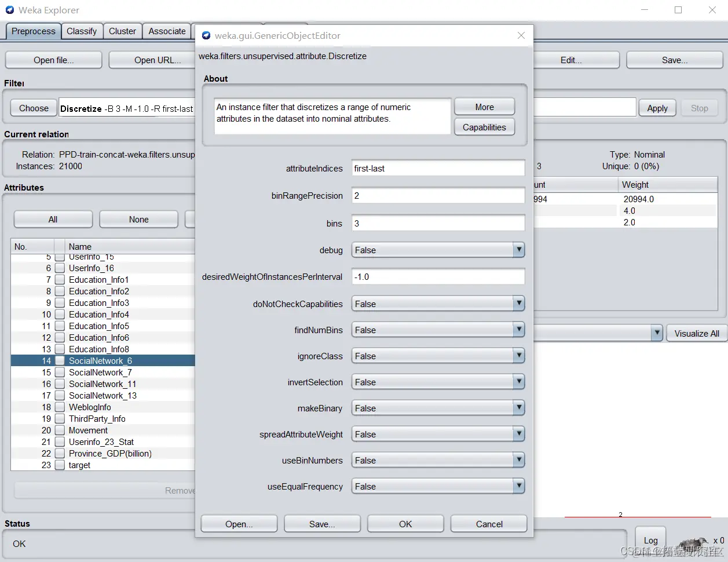This screenshot has height=562, width=728.
Task: Click the Weight column header
Action: 667,184
